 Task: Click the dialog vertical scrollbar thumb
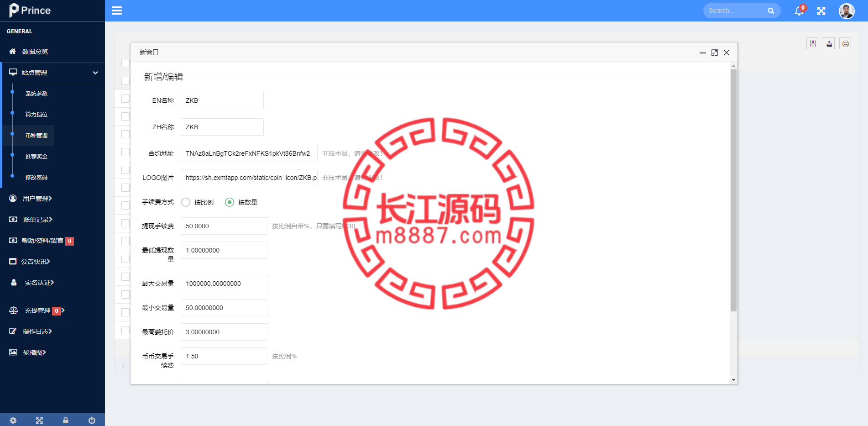tap(733, 190)
